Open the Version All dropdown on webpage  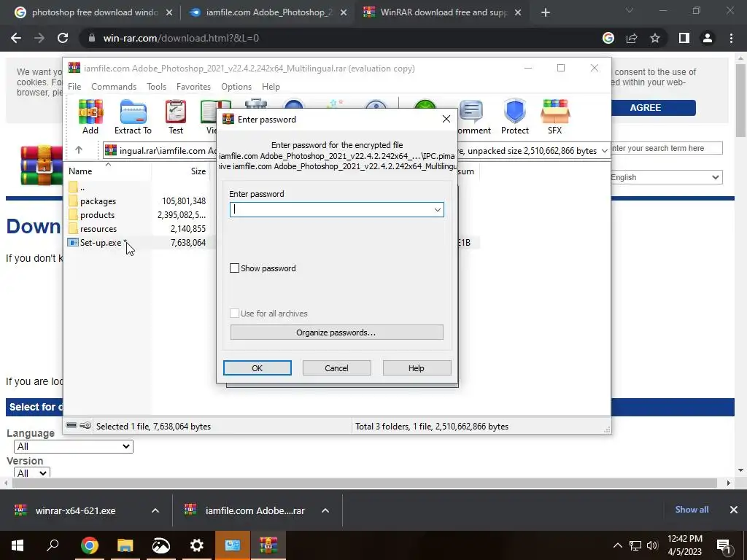coord(32,472)
